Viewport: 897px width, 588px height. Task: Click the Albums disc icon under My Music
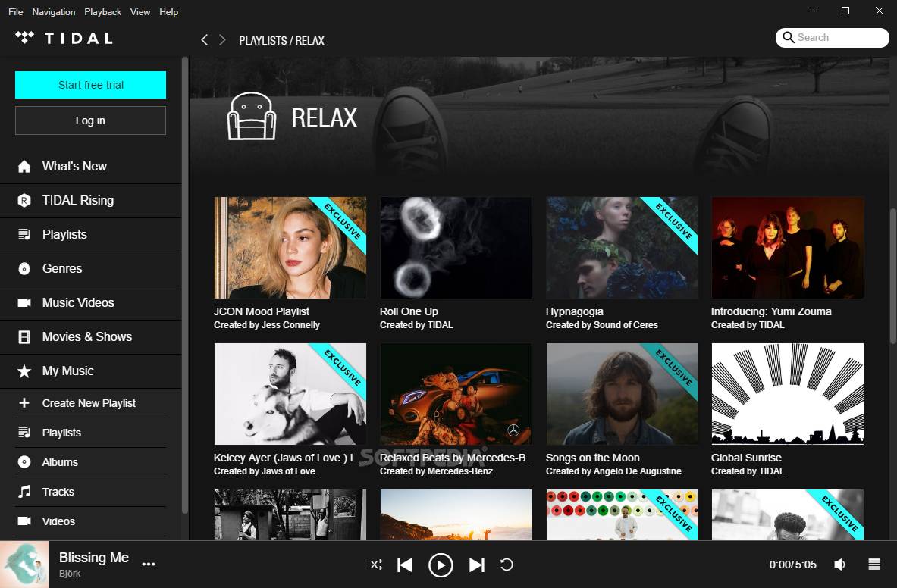pos(24,461)
